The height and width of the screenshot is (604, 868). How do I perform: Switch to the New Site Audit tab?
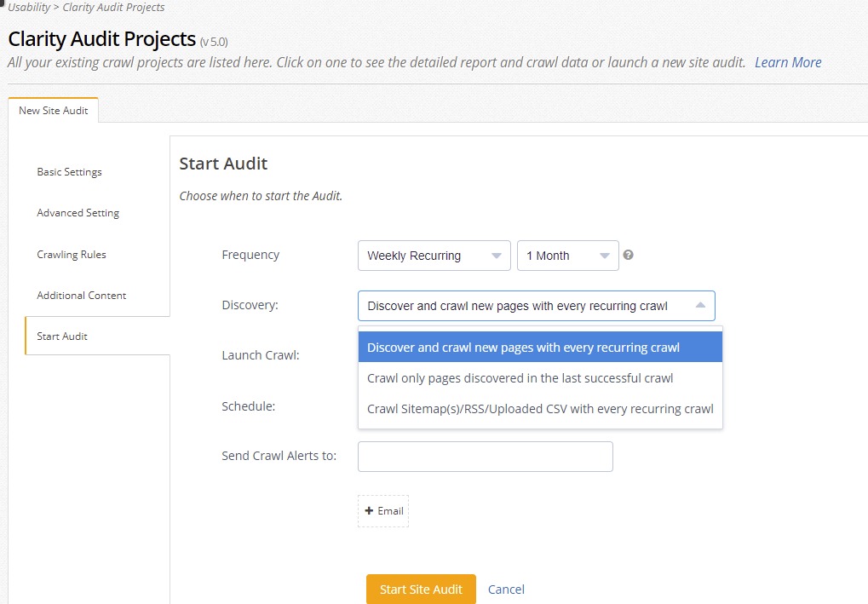pos(53,110)
